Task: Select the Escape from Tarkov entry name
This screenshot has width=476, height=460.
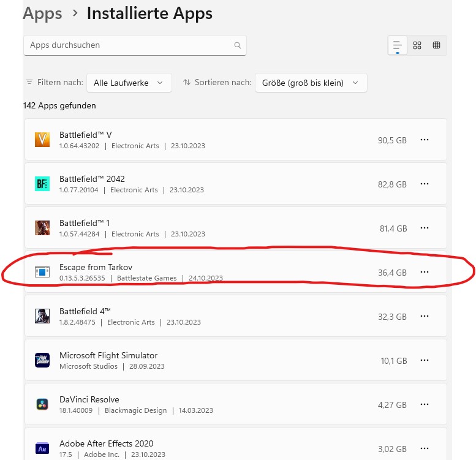Action: 96,267
